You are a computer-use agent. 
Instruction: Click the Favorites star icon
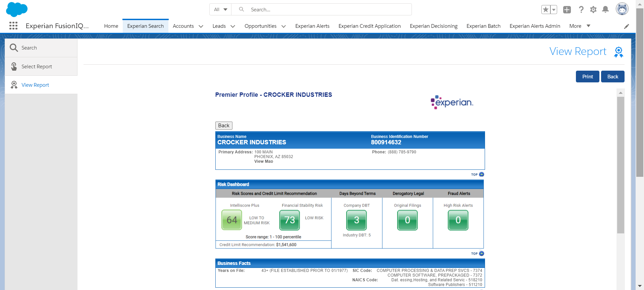[546, 10]
